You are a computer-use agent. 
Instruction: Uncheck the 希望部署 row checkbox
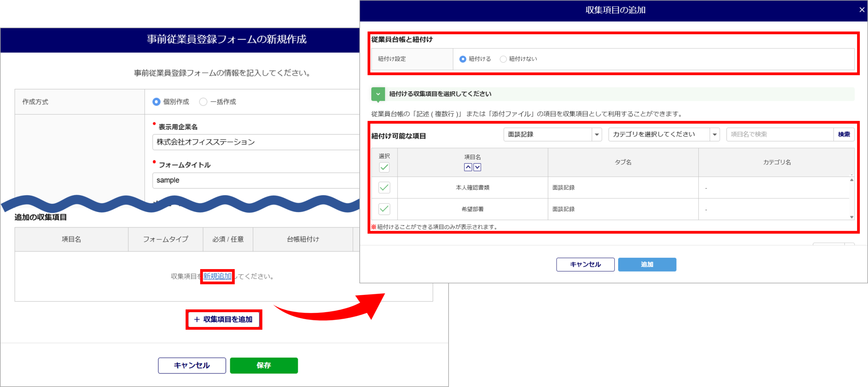click(x=384, y=209)
